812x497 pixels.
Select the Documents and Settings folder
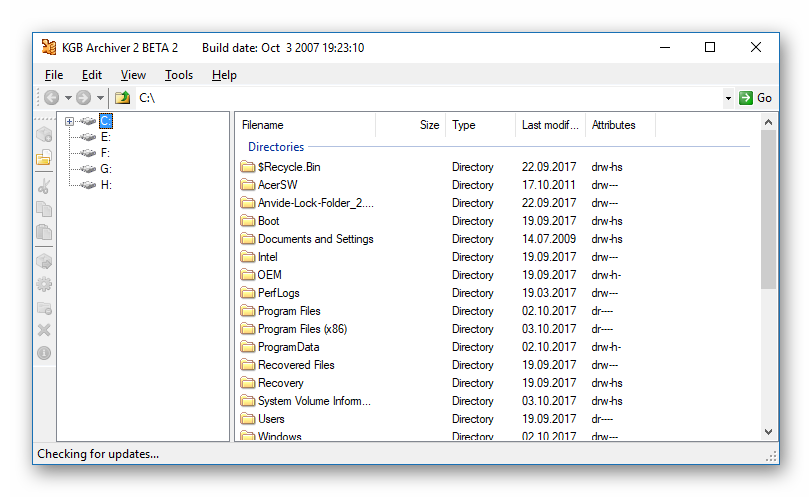[314, 239]
